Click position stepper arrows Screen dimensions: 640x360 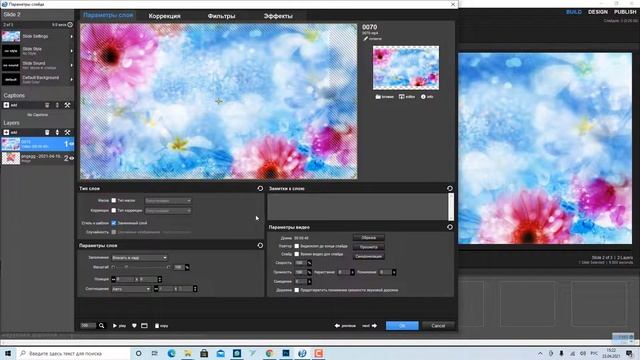160,279
